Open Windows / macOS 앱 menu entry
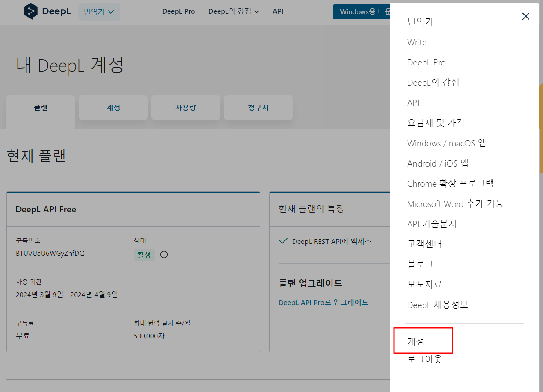This screenshot has height=392, width=543. (447, 143)
